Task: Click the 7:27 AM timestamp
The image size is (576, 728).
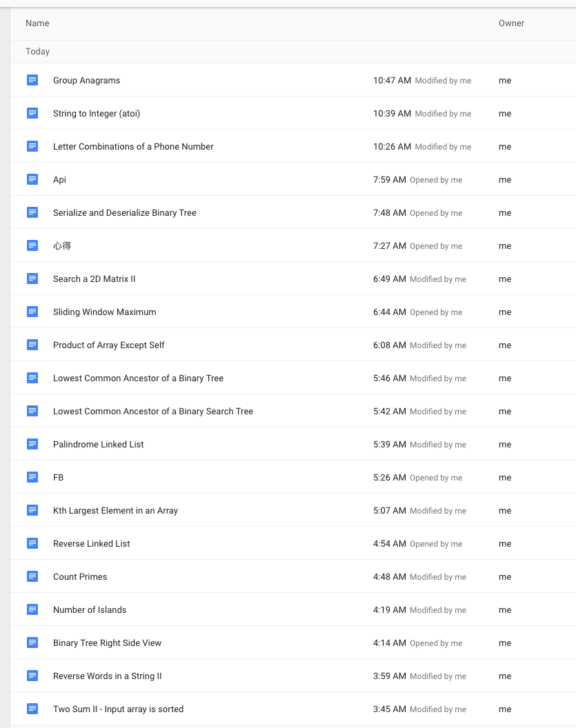Action: (390, 245)
